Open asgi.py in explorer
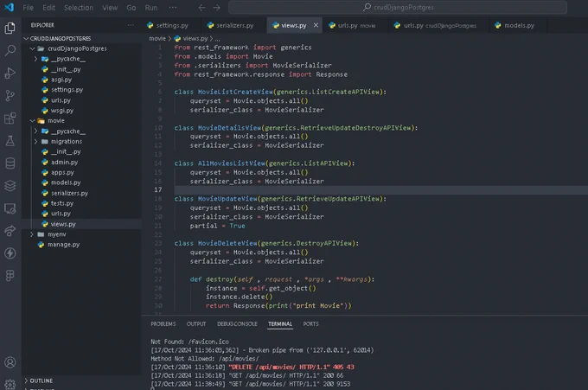 click(61, 80)
